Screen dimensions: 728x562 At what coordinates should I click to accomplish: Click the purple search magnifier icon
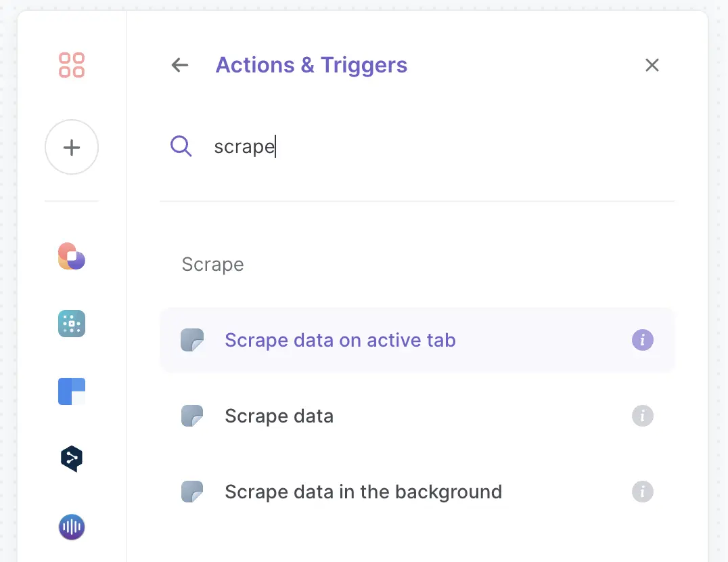point(181,146)
